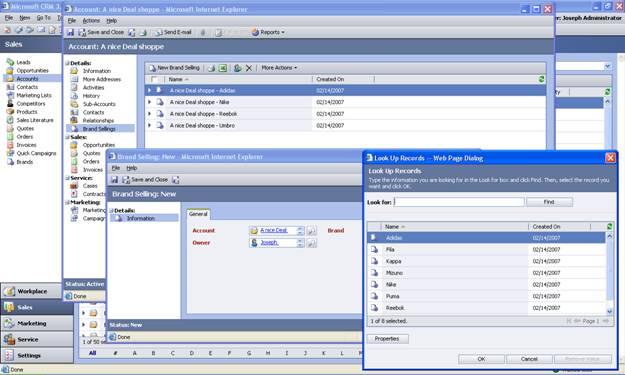Click the OK button in lookup dialog
The width and height of the screenshot is (625, 375).
click(x=481, y=359)
